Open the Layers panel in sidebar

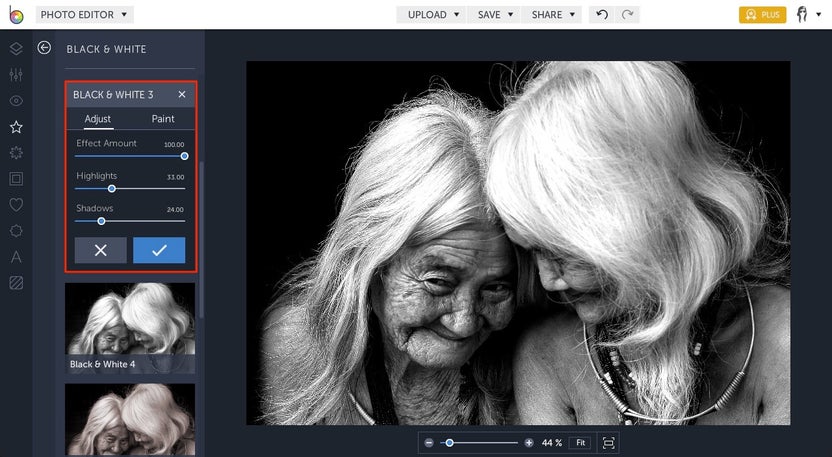pos(16,48)
